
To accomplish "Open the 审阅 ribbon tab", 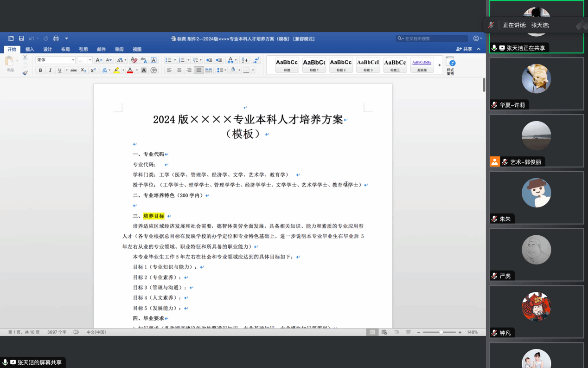I will (x=119, y=49).
